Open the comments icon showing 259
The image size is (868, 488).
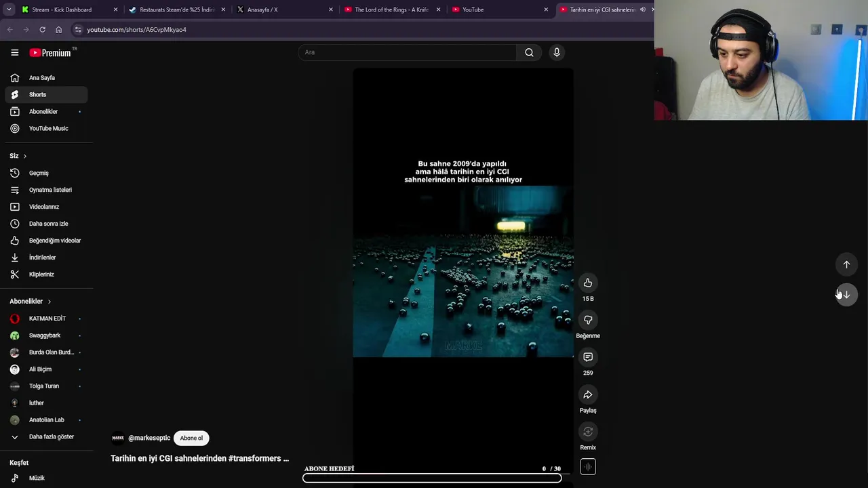click(588, 357)
